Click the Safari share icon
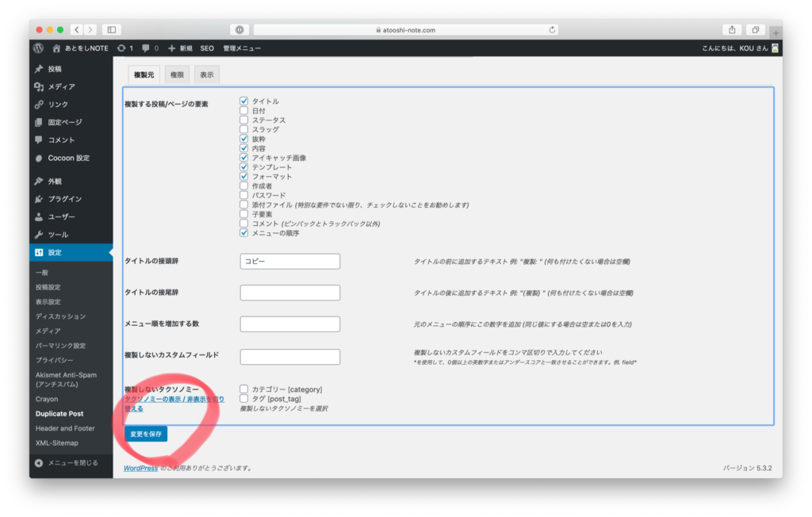812x517 pixels. tap(732, 30)
